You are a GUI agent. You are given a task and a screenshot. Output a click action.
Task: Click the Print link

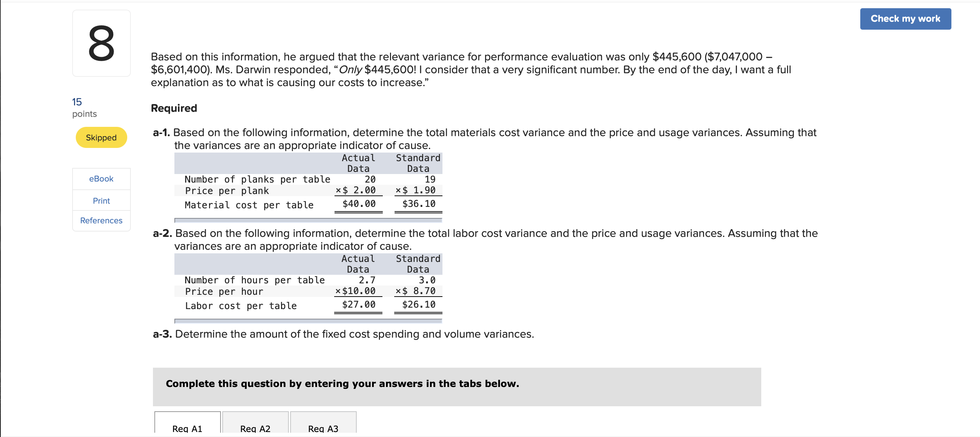click(101, 201)
